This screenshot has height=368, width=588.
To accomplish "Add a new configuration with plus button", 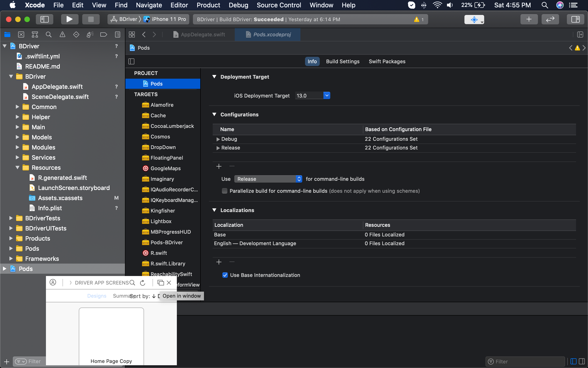I will point(219,166).
